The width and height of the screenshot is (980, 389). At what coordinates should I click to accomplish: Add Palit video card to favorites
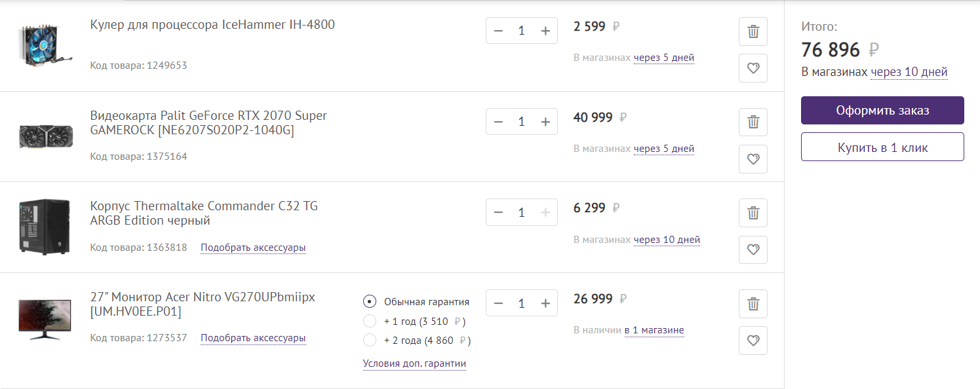click(753, 158)
